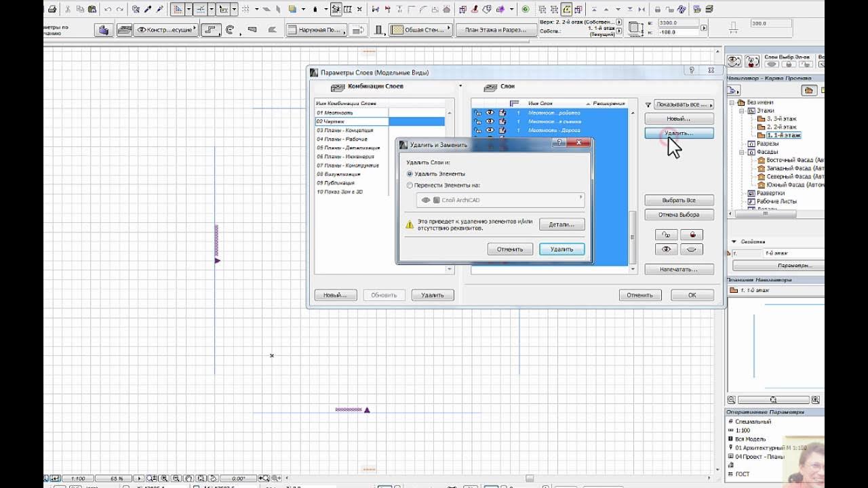Click the green circular icon in the toolbar
Viewport: 868px width, 488px height.
coord(526,9)
